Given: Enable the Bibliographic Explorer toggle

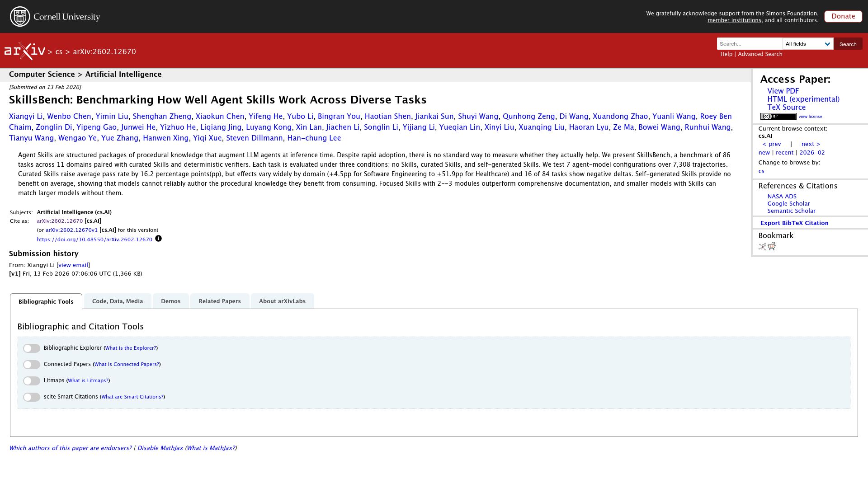Looking at the screenshot, I should click(32, 348).
